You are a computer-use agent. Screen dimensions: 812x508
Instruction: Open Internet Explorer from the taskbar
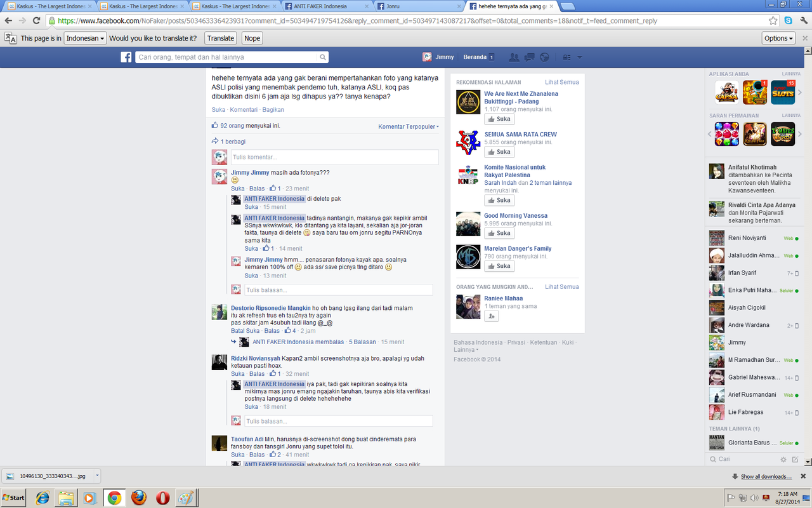[x=43, y=497]
